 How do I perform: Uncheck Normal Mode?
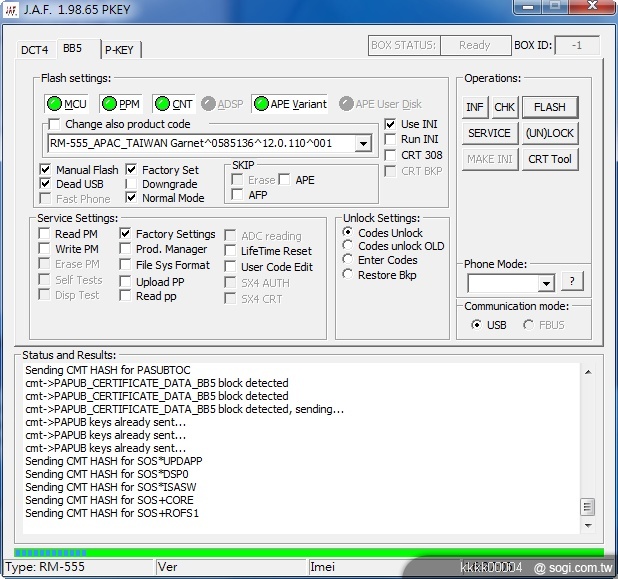[131, 197]
